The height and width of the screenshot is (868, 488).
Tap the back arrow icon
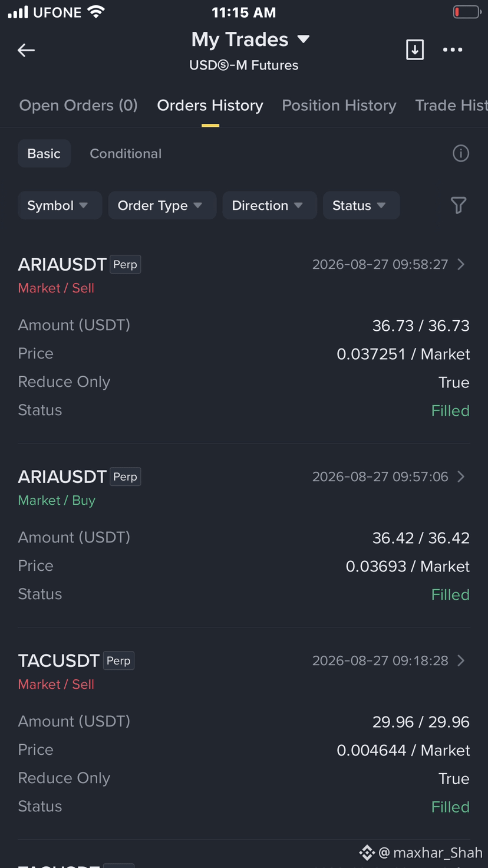26,50
